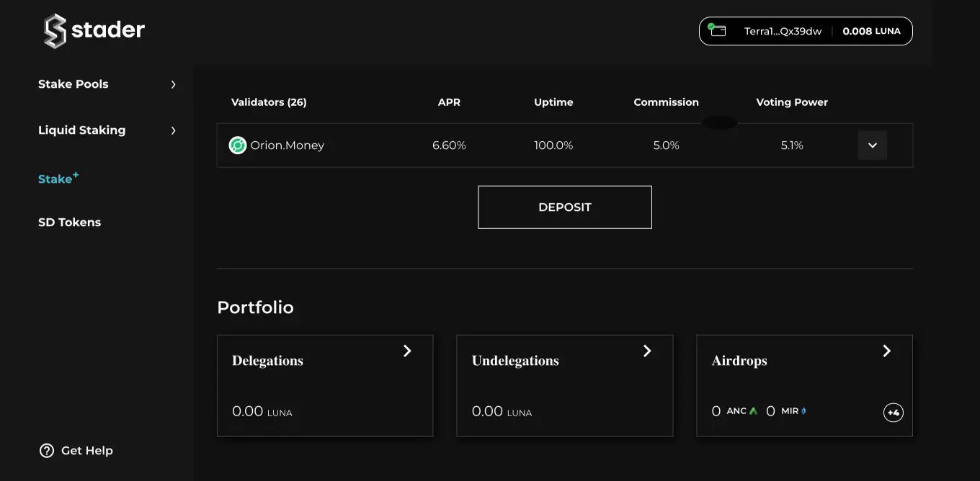The image size is (980, 481).
Task: Click the Undelegations 0.00 LUNA amount
Action: (502, 412)
